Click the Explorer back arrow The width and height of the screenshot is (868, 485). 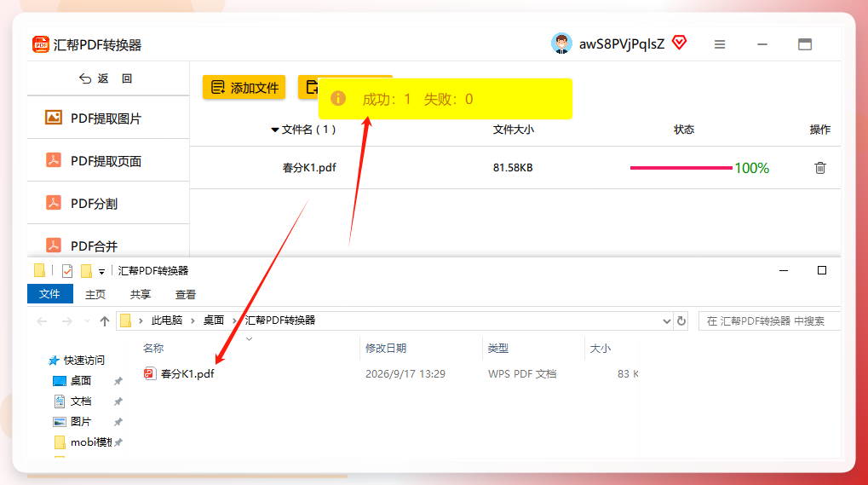(x=42, y=321)
